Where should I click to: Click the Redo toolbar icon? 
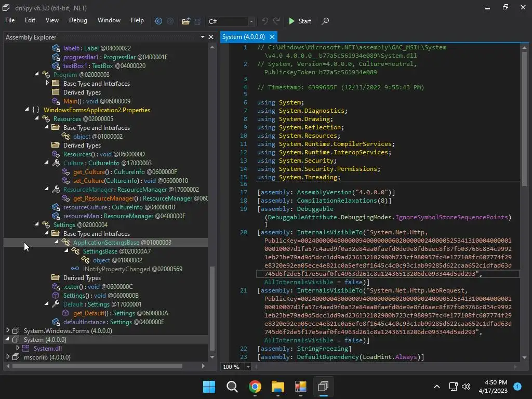click(x=276, y=21)
